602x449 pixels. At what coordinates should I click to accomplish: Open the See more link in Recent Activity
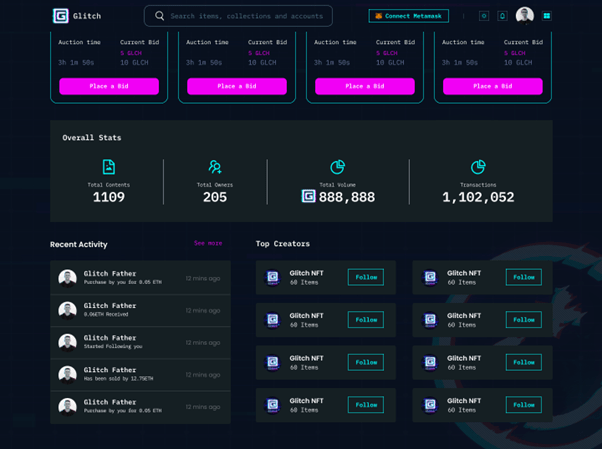point(208,243)
